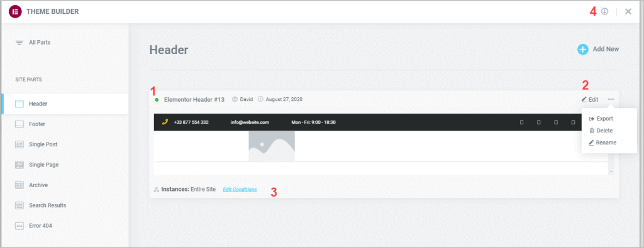
Task: Click the THEME BUILDER title text
Action: [x=53, y=11]
